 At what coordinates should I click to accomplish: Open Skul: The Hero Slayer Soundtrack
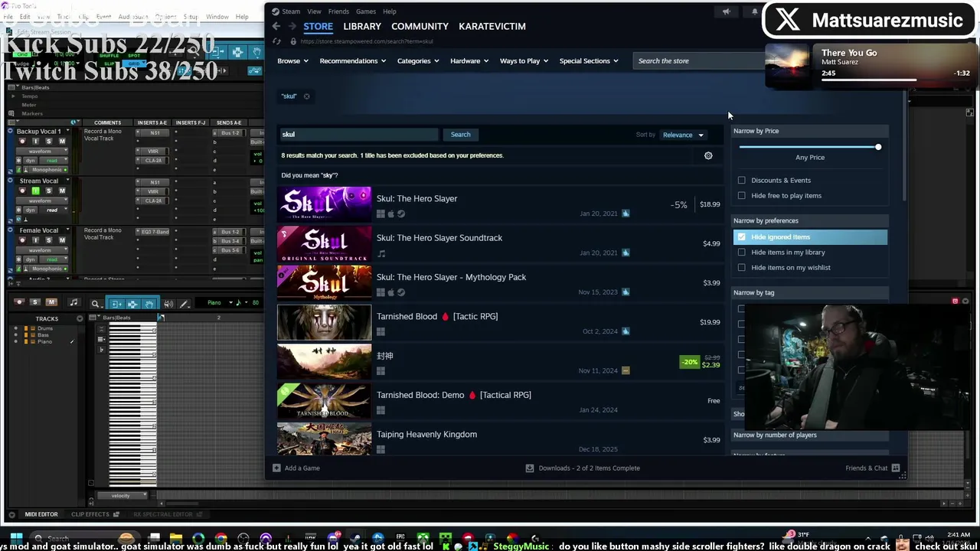point(499,243)
